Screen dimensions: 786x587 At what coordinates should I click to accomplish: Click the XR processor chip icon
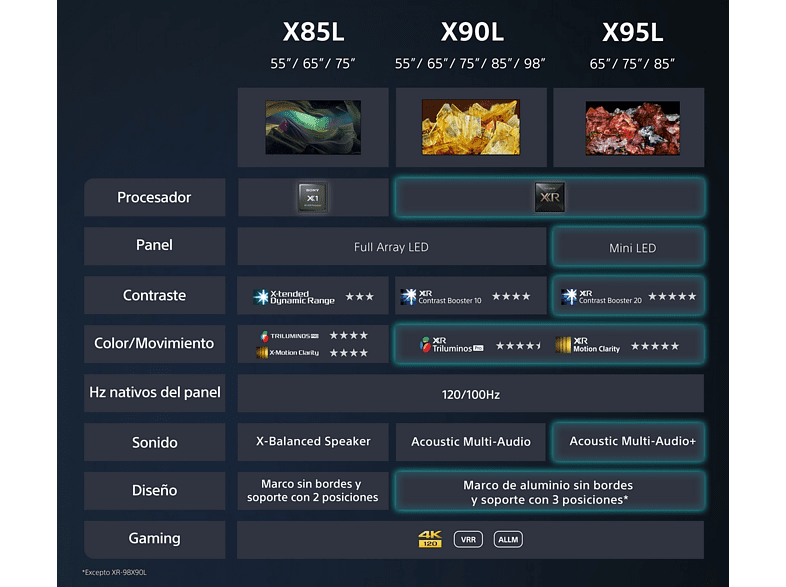pos(549,197)
